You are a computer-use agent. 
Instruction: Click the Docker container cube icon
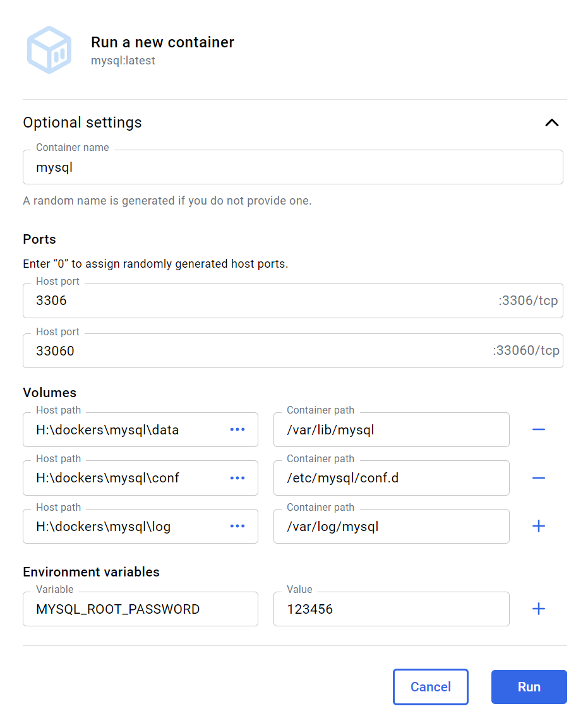[49, 50]
